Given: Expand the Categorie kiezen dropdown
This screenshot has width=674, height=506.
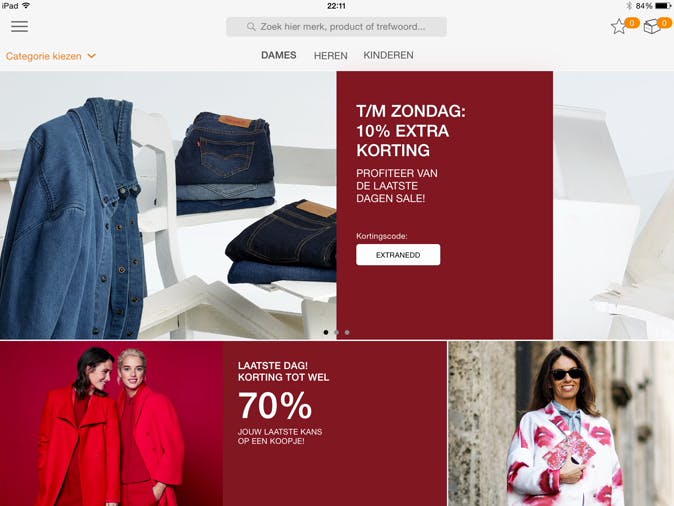Looking at the screenshot, I should [x=51, y=56].
